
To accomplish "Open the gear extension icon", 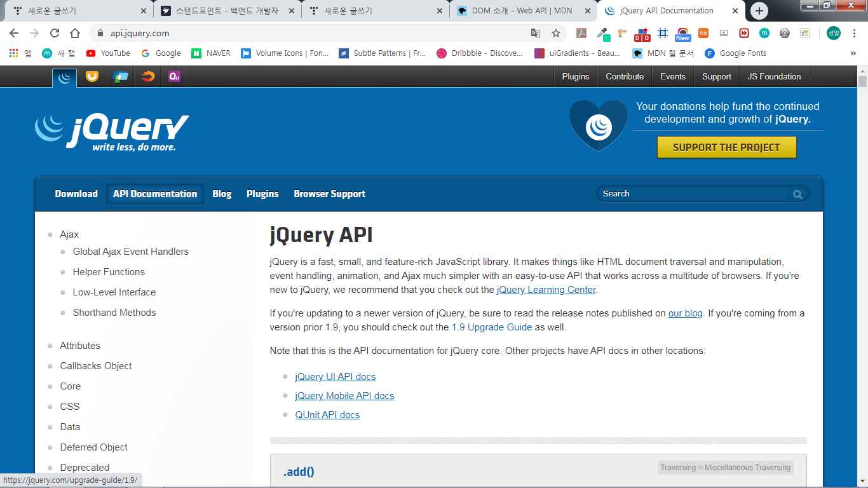I will (x=785, y=33).
